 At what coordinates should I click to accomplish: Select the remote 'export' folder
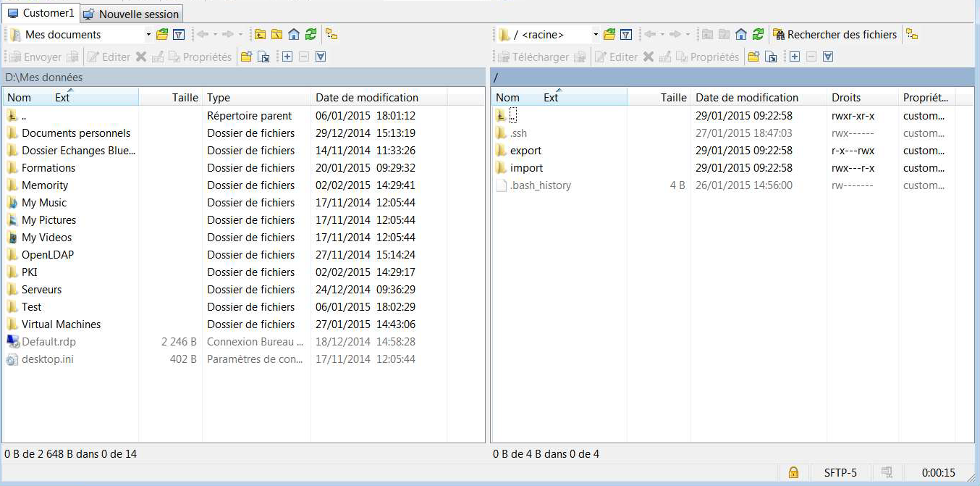tap(525, 151)
